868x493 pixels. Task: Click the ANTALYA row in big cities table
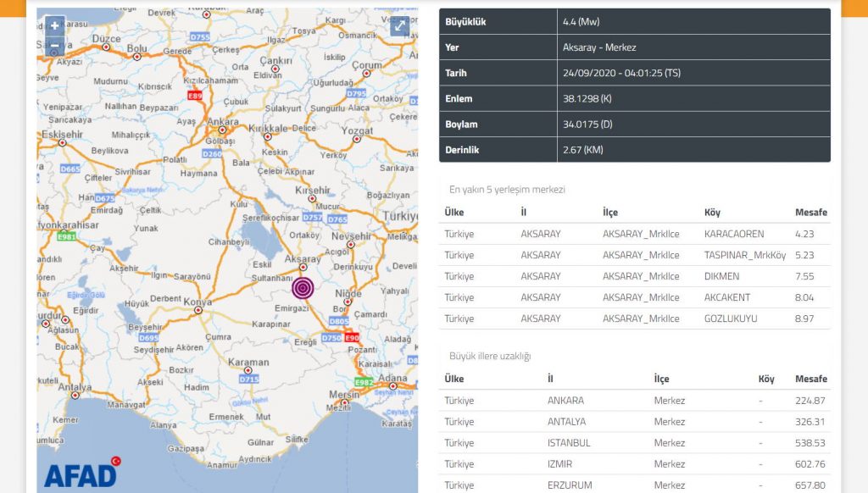[x=634, y=421]
